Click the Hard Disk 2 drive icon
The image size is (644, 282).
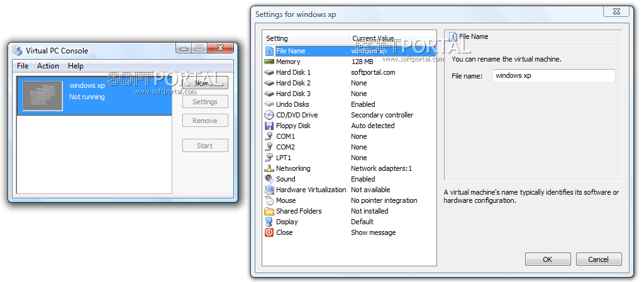[x=269, y=83]
